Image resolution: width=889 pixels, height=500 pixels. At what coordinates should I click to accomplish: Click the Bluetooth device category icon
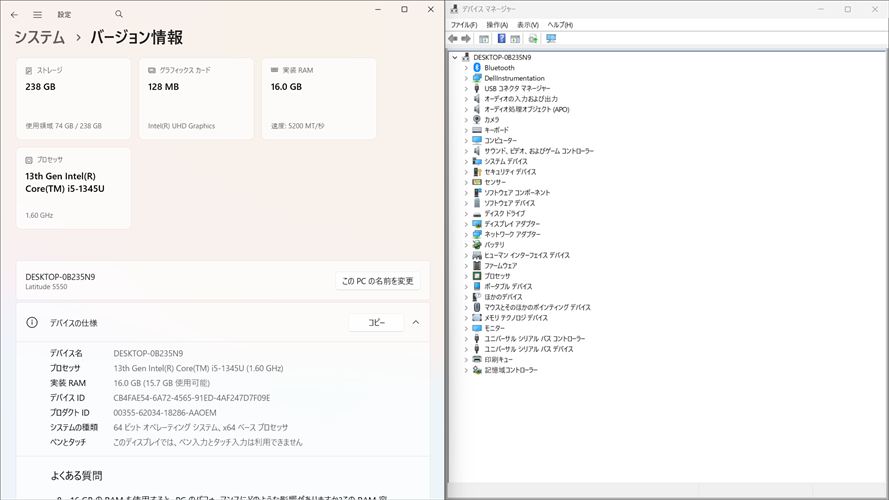tap(477, 68)
